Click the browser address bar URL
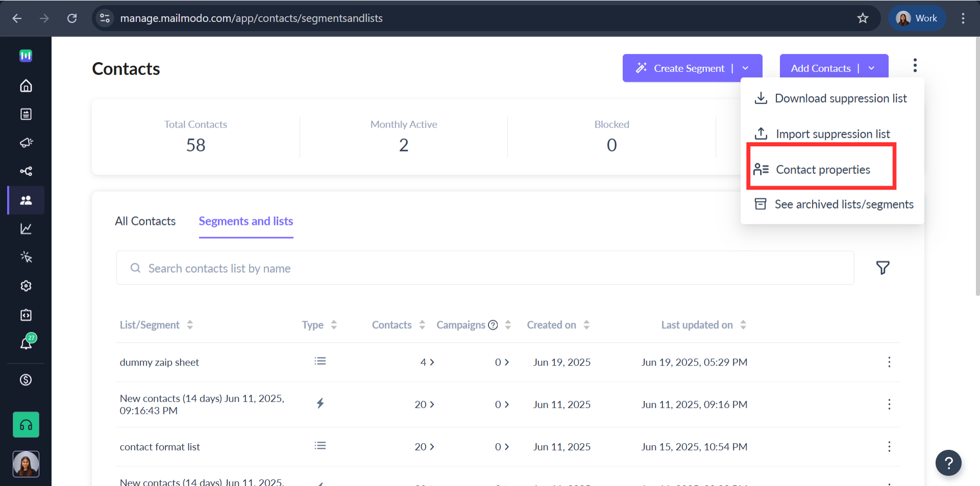The image size is (980, 486). click(251, 18)
